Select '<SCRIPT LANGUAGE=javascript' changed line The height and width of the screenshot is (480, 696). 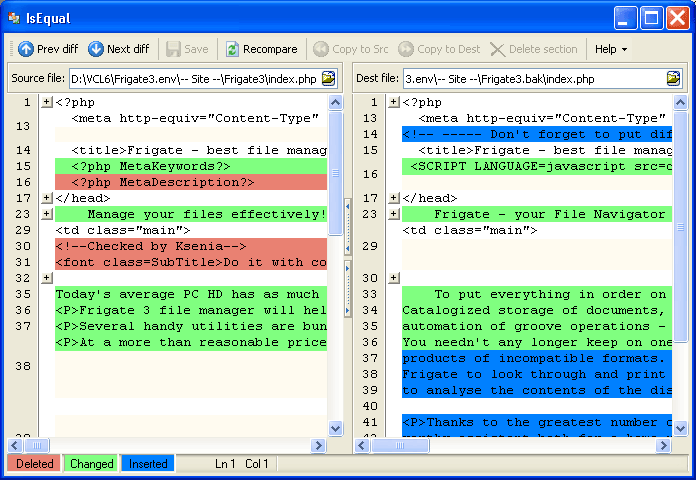537,166
